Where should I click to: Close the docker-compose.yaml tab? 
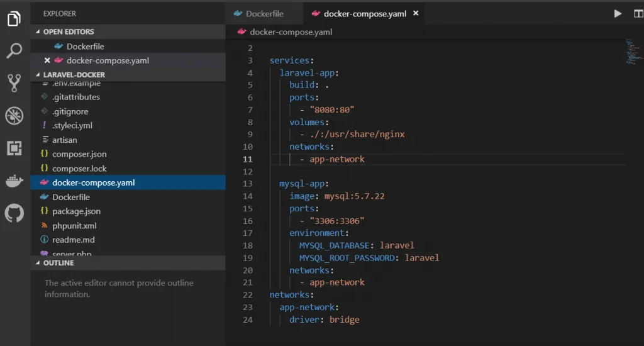tap(416, 13)
